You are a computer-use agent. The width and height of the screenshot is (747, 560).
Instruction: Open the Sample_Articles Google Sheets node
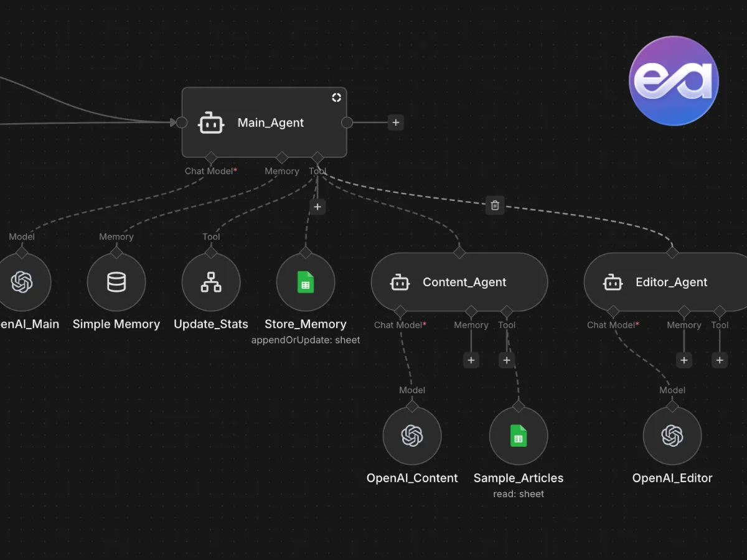pyautogui.click(x=519, y=436)
